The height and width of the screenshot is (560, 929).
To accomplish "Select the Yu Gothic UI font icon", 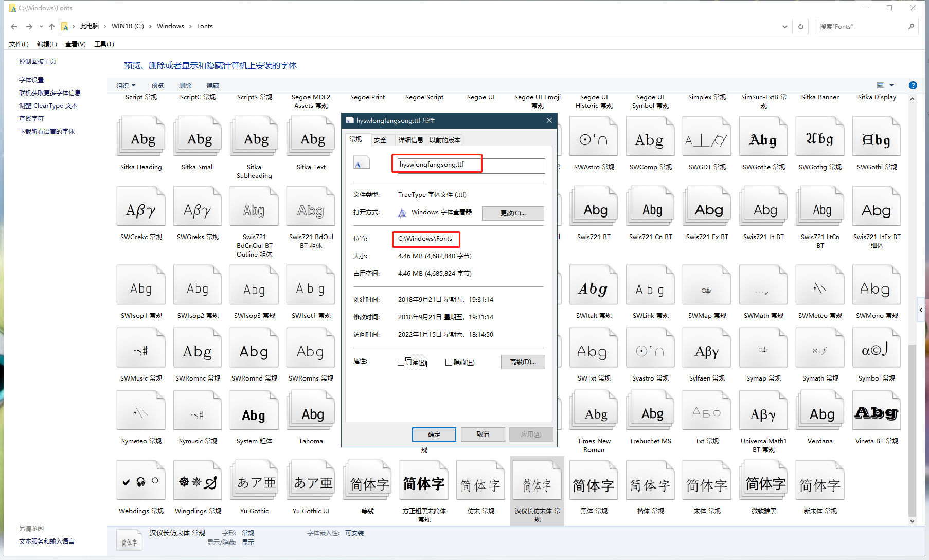I will [x=311, y=480].
